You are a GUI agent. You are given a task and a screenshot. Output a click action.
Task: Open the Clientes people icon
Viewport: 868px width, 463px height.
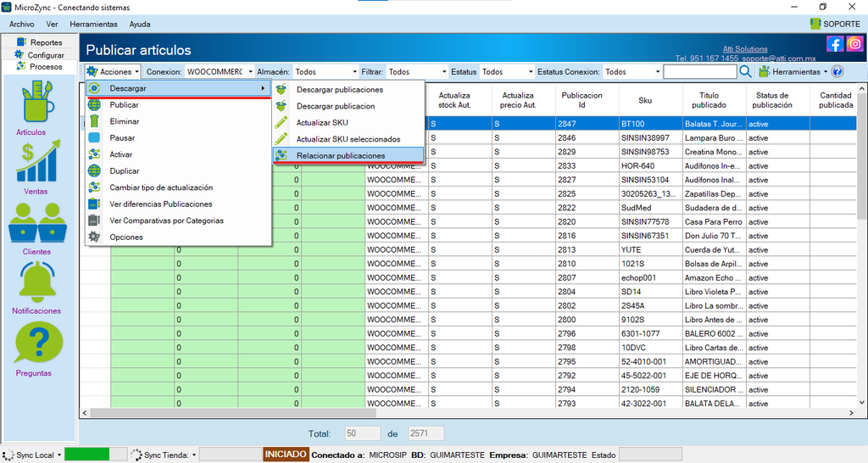point(37,222)
